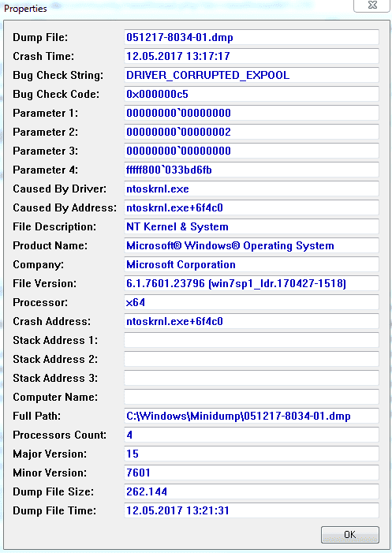
Task: Click the File Version 6.1.7601.23796 field
Action: point(252,283)
